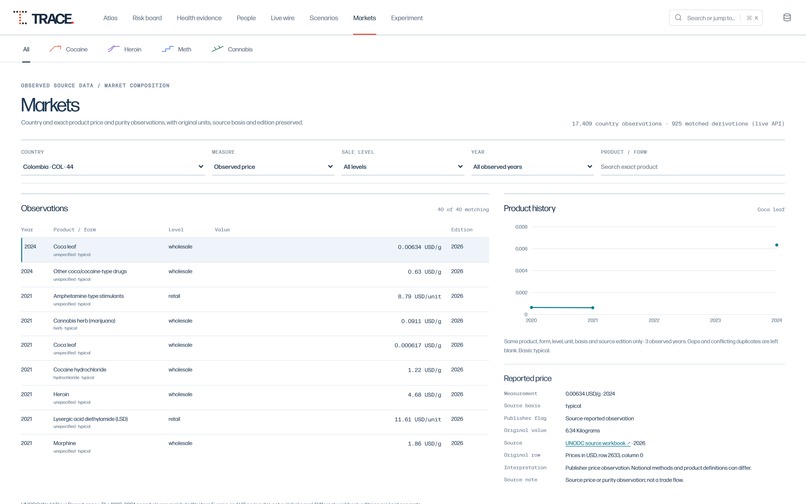
Task: Switch to the Meth tab label
Action: point(185,49)
